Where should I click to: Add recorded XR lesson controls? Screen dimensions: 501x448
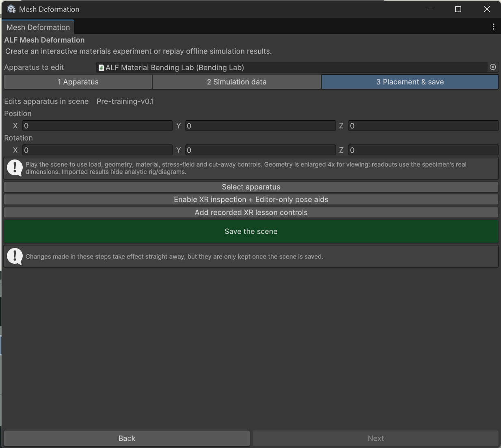[251, 213]
